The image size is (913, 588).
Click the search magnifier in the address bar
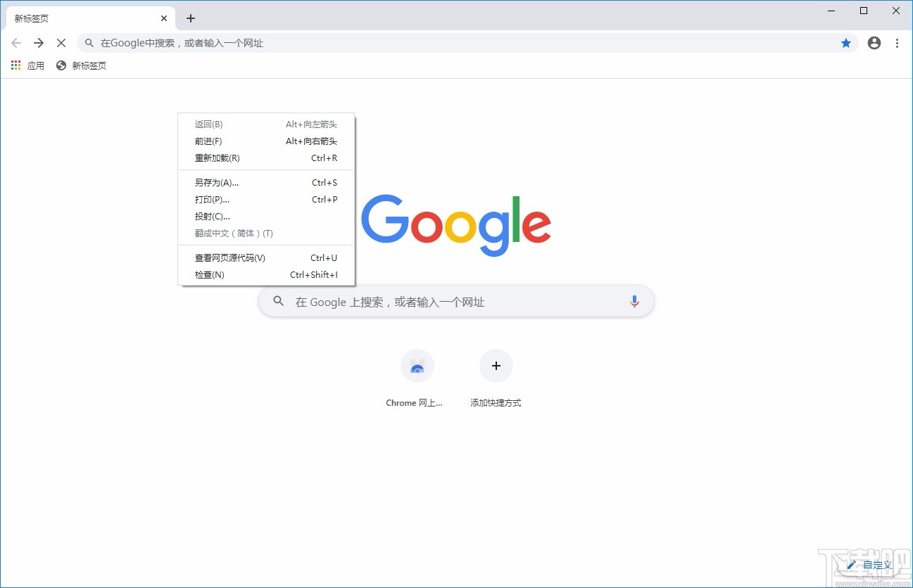point(89,43)
